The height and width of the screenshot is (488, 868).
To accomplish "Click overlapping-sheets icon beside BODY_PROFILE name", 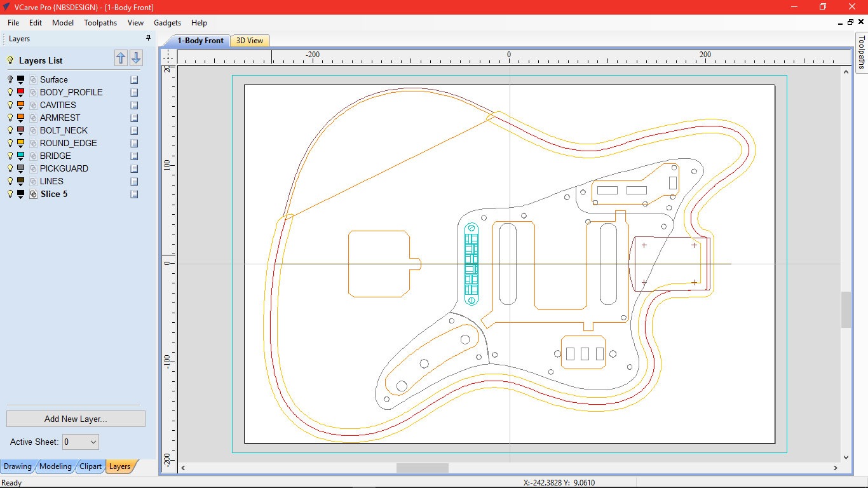I will (x=33, y=93).
